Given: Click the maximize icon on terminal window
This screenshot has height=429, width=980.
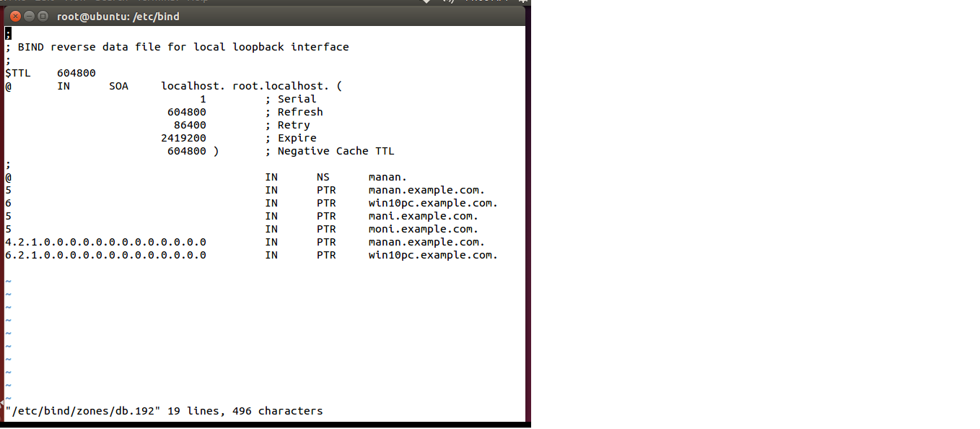Looking at the screenshot, I should coord(43,16).
